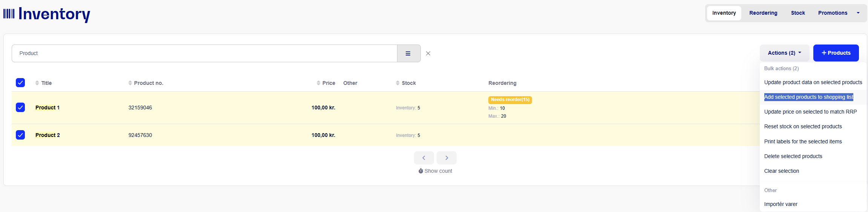
Task: Focus the Product search input field
Action: pyautogui.click(x=204, y=54)
